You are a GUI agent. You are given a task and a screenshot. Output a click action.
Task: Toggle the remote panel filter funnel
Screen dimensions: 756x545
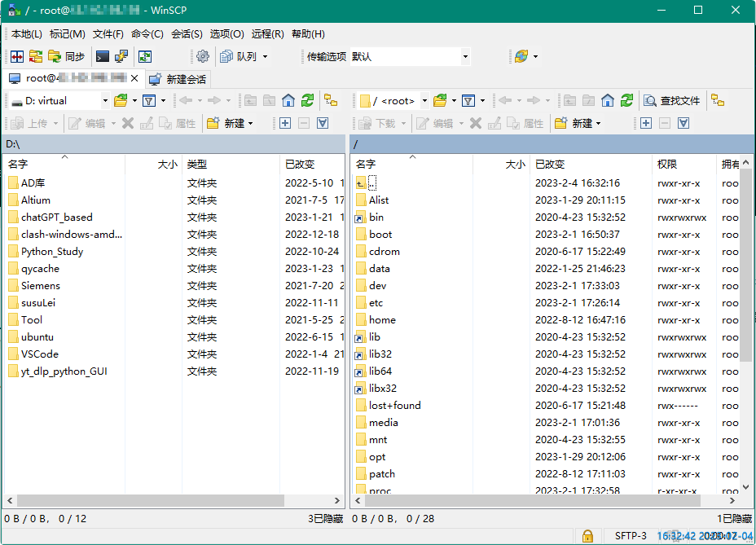pos(467,99)
